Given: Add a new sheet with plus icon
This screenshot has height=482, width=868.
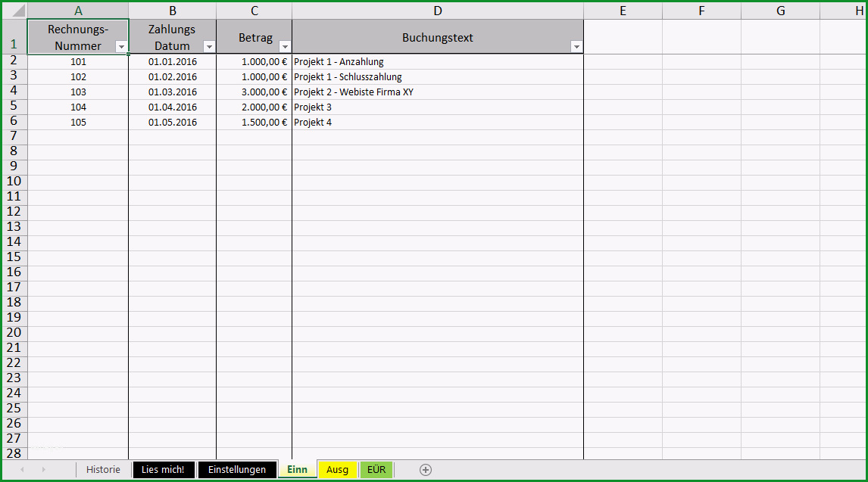Looking at the screenshot, I should coord(426,470).
